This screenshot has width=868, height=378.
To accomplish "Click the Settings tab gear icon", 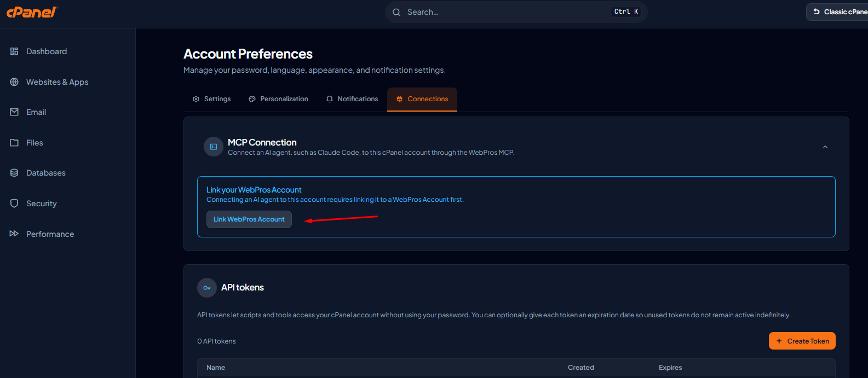I will point(196,99).
